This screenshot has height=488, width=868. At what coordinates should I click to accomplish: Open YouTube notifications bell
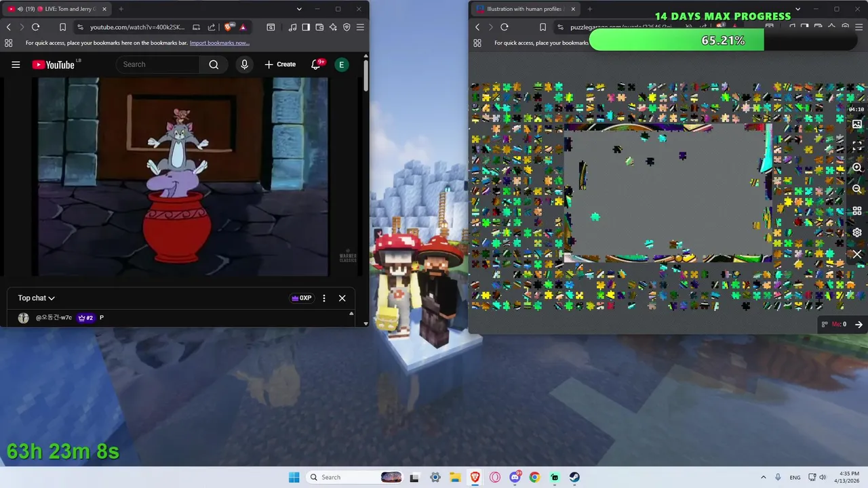point(316,64)
